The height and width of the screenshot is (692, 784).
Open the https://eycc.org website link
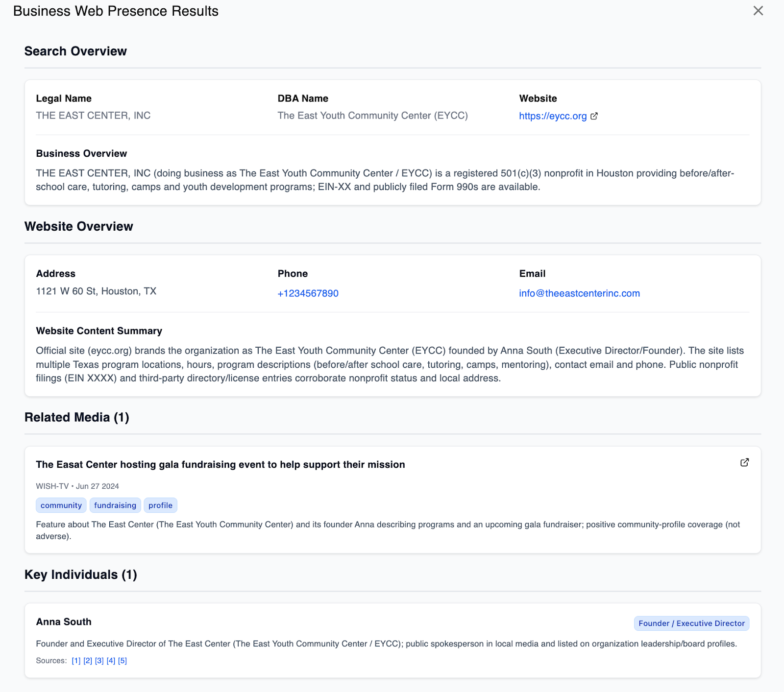click(x=552, y=116)
